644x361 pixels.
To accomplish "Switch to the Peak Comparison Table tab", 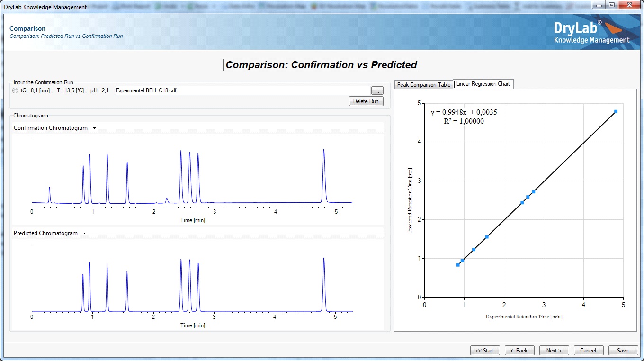I will coord(423,85).
